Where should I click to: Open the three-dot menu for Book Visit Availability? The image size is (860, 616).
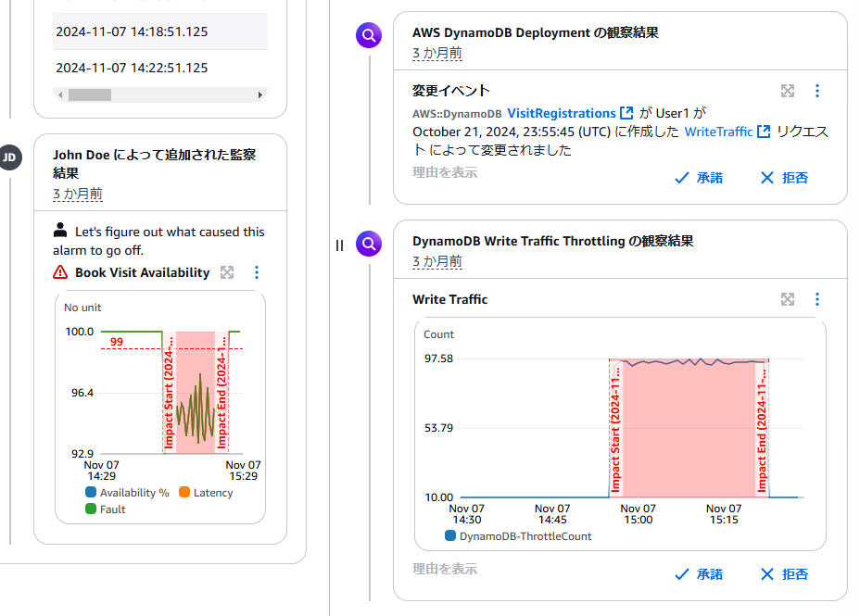click(257, 272)
